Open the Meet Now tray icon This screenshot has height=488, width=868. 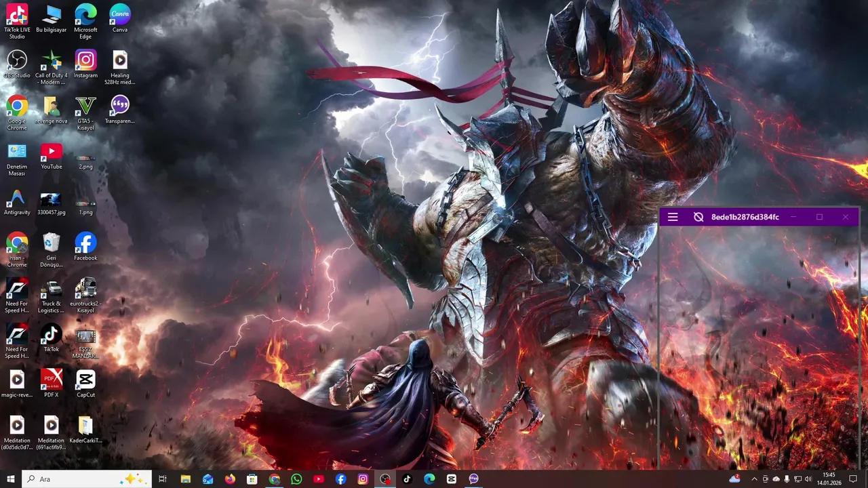pyautogui.click(x=766, y=479)
